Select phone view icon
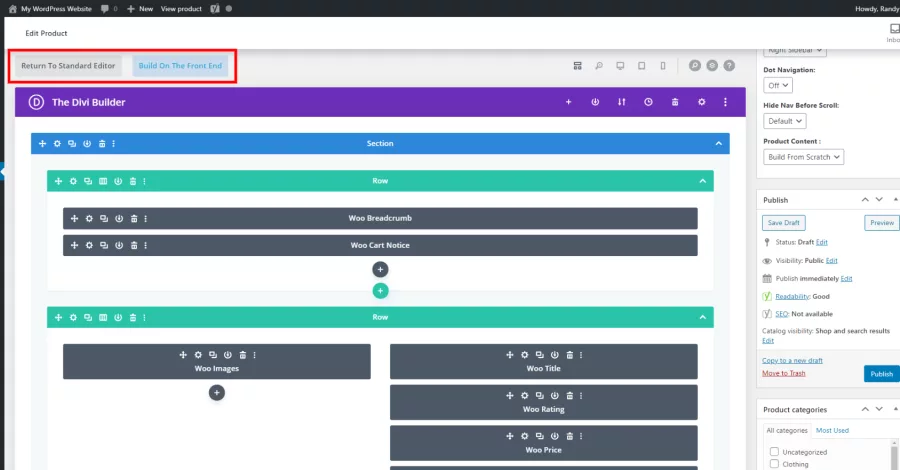The height and width of the screenshot is (470, 900). point(663,66)
